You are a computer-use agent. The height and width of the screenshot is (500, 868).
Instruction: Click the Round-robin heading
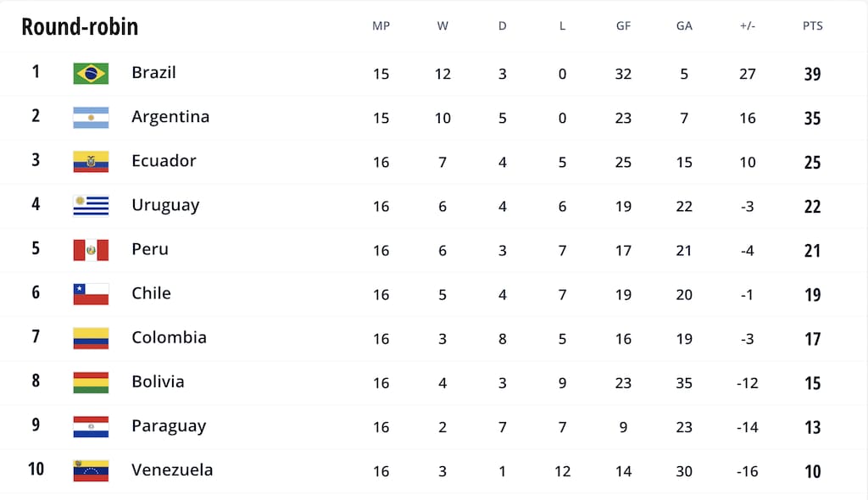(80, 27)
